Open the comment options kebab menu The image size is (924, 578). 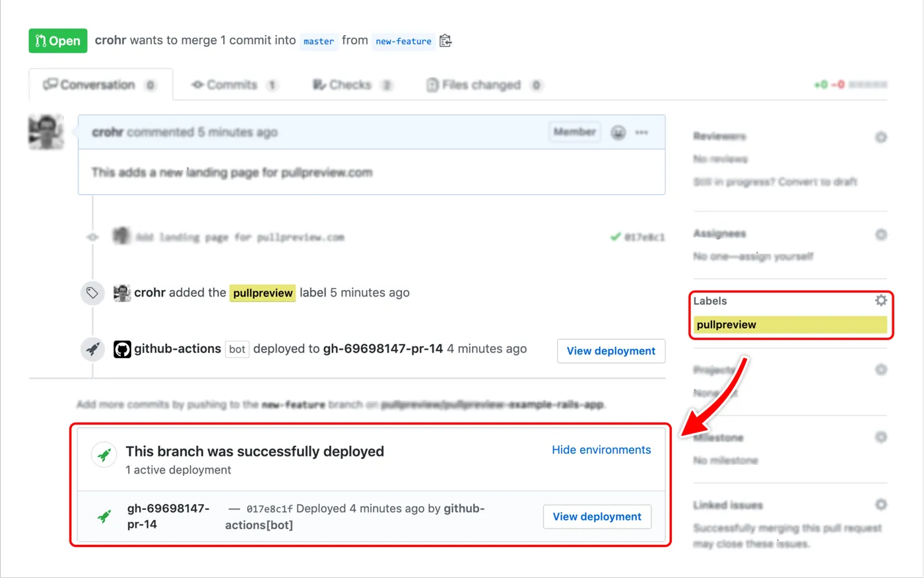(642, 132)
